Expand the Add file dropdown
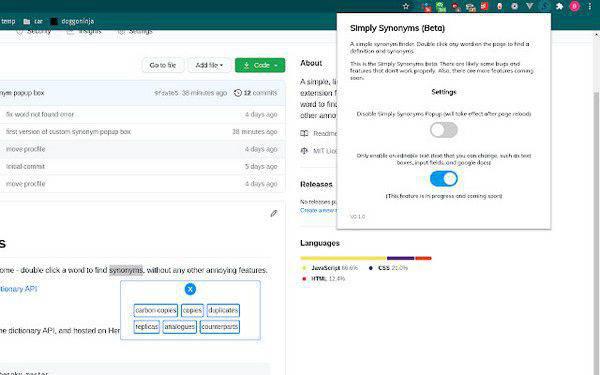 (209, 65)
